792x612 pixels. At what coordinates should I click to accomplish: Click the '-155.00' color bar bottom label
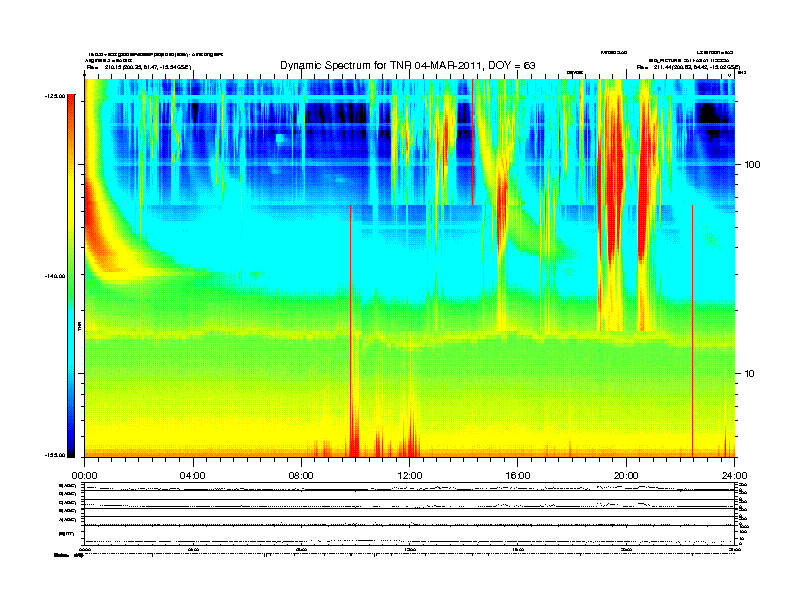(56, 455)
